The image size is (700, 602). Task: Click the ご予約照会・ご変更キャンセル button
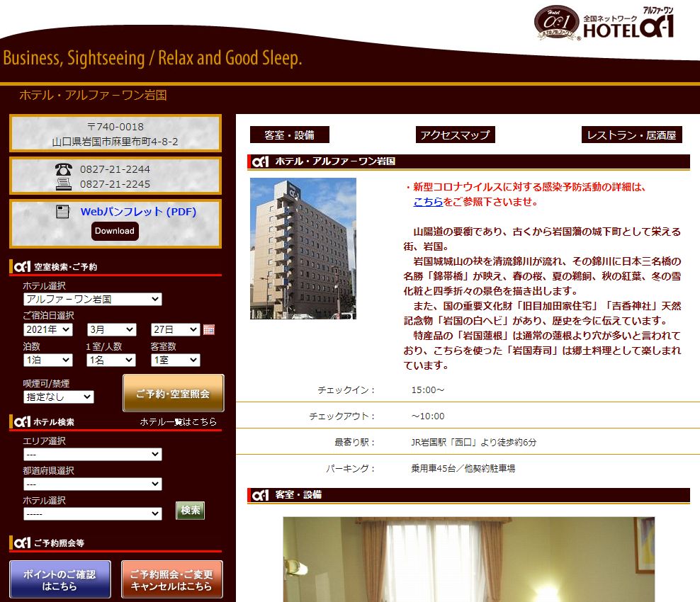172,579
